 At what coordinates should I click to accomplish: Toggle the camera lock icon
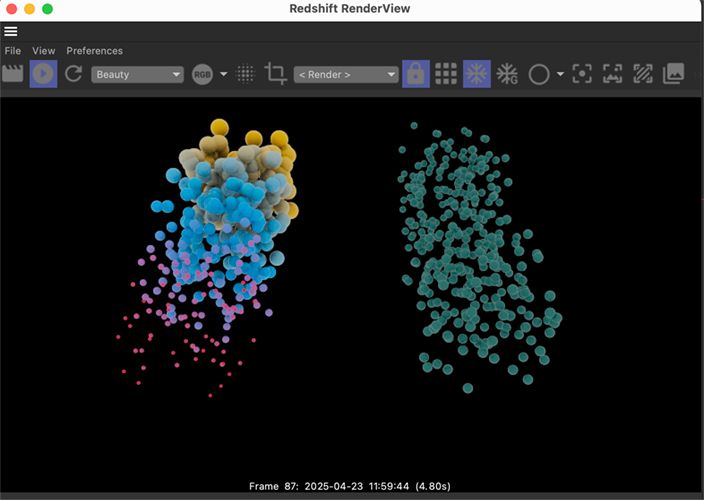(x=416, y=74)
